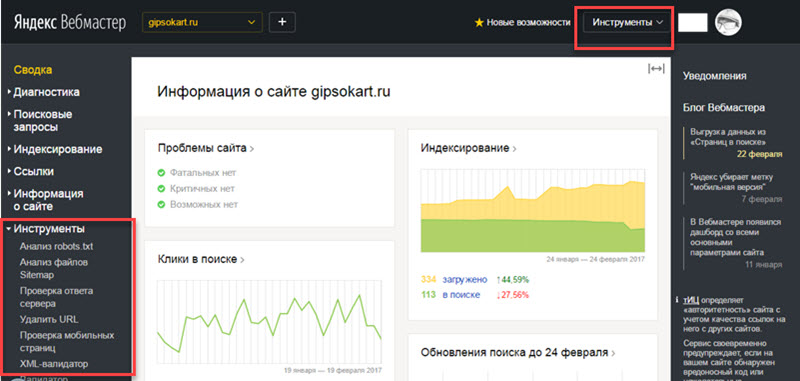Open Проверка ответа сервера tool

57,297
